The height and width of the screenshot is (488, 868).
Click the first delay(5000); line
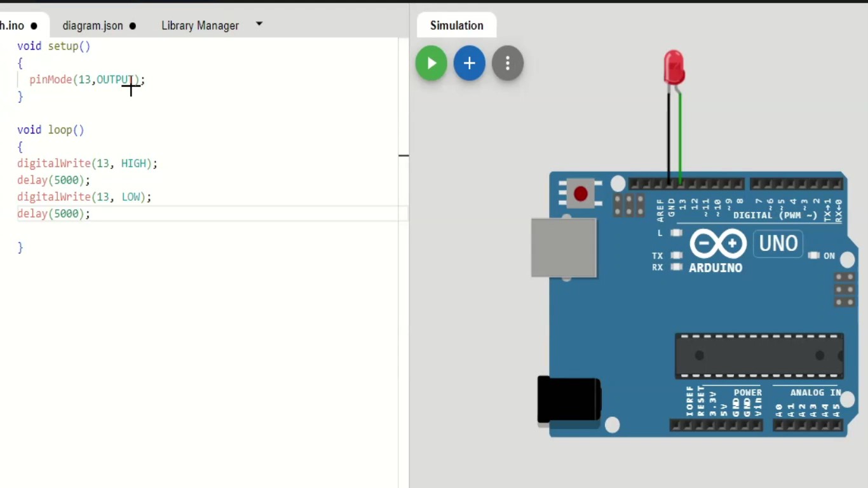point(54,180)
